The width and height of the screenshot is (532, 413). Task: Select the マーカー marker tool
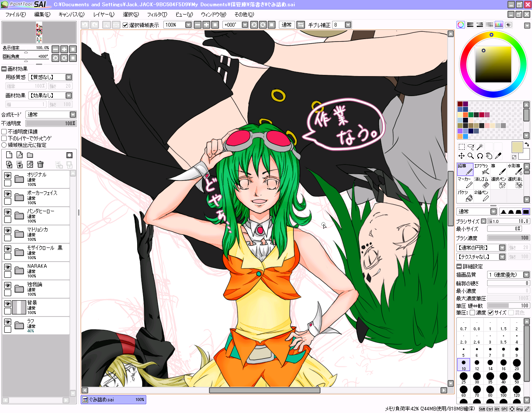tap(465, 183)
